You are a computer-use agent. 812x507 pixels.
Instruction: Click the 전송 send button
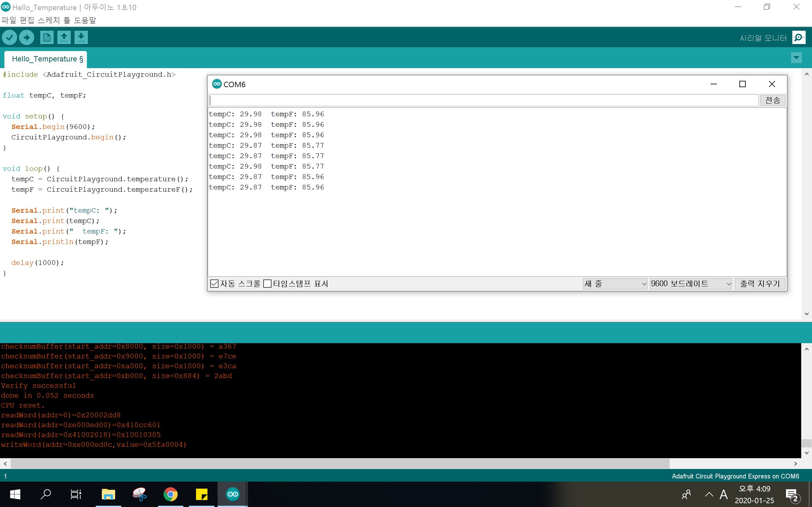click(772, 100)
